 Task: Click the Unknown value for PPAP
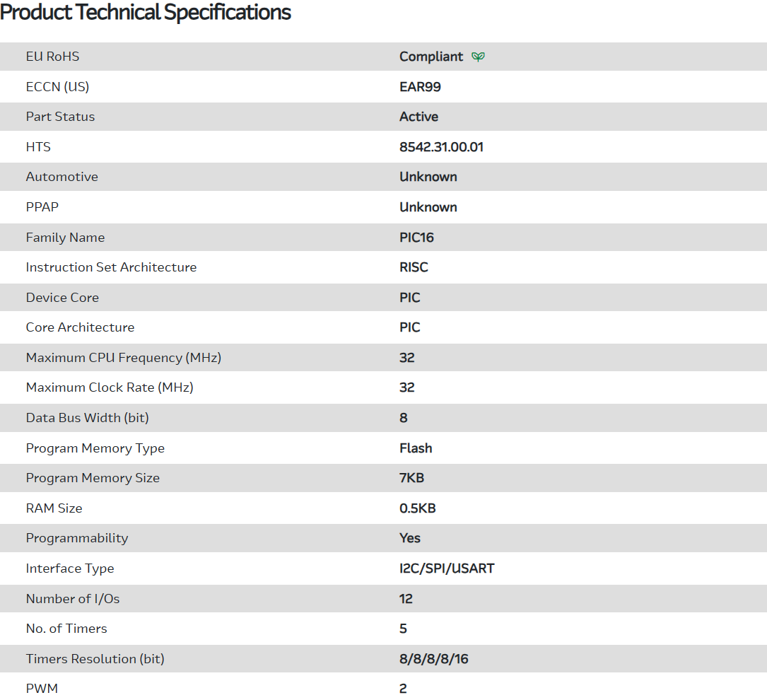tap(428, 207)
